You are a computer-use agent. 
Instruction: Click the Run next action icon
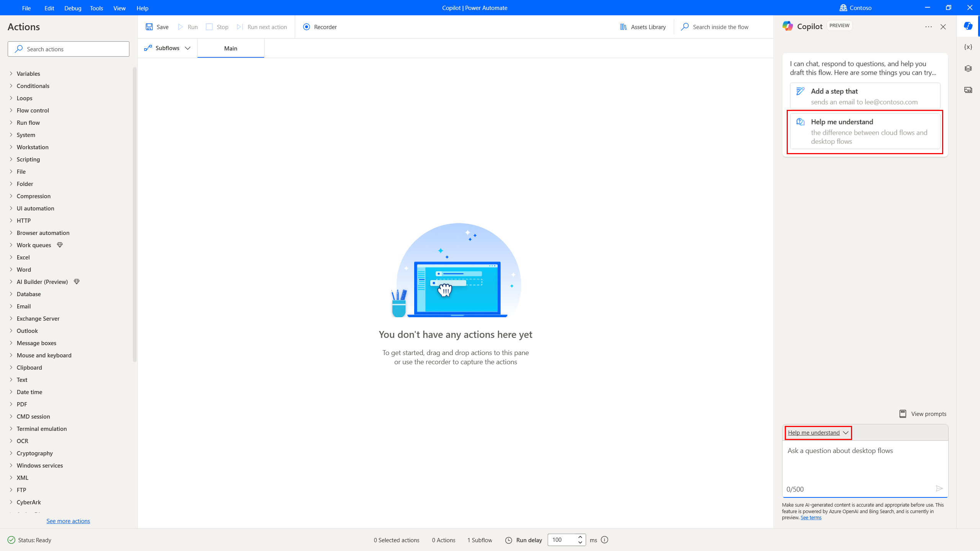240,27
